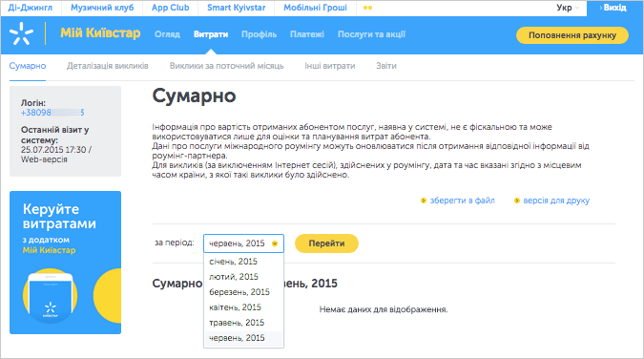
Task: Switch to the Огляд menu item
Action: point(167,34)
